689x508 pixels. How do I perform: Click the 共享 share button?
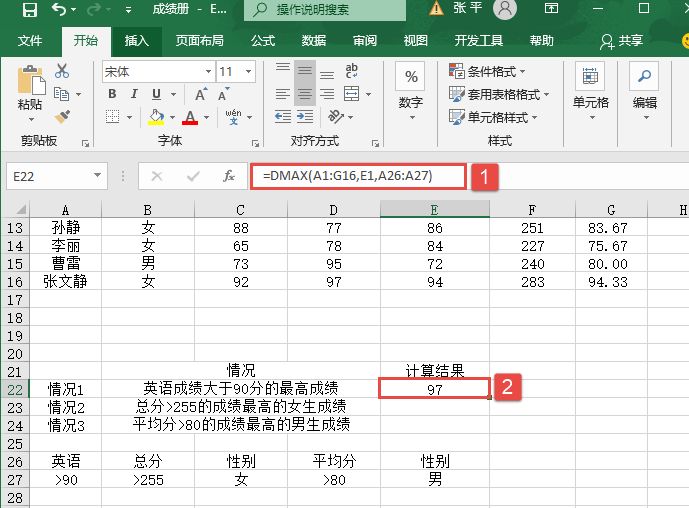pyautogui.click(x=621, y=41)
